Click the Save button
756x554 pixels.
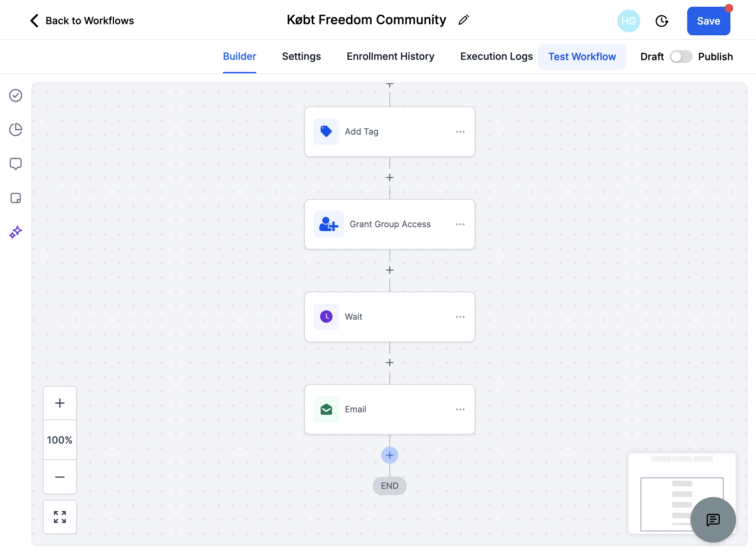click(x=709, y=21)
